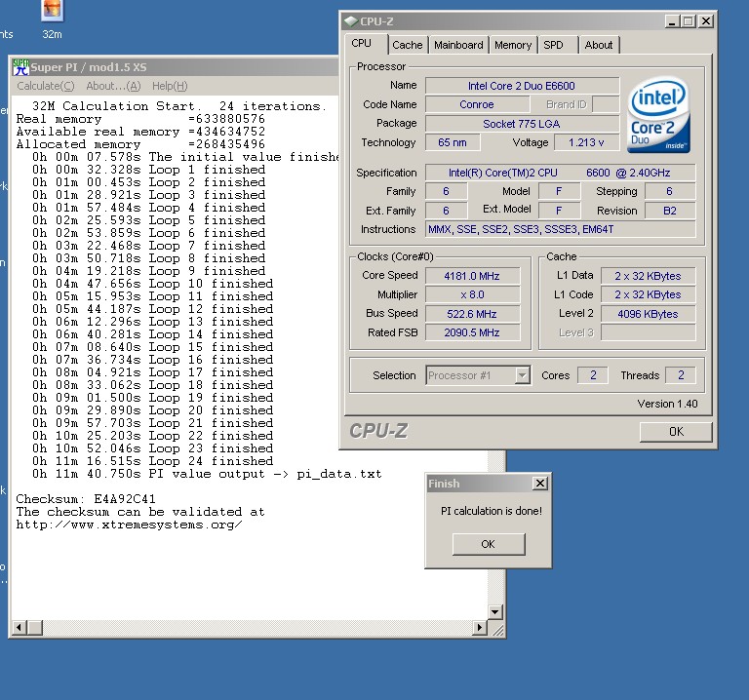
Task: Click the Bus Speed value '522.6 MHz'
Action: [x=472, y=314]
